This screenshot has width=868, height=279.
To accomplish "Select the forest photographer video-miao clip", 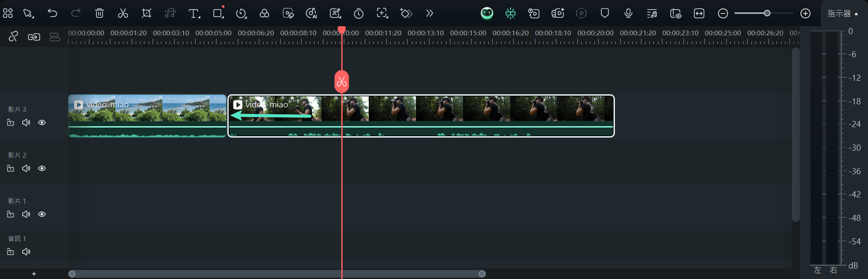I will point(421,116).
